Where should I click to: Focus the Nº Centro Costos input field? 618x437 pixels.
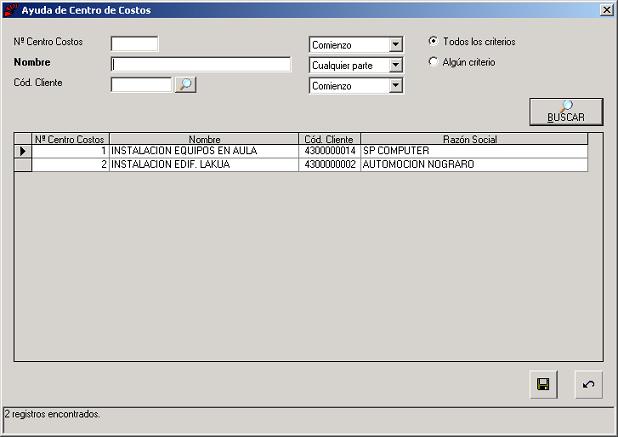coord(134,43)
